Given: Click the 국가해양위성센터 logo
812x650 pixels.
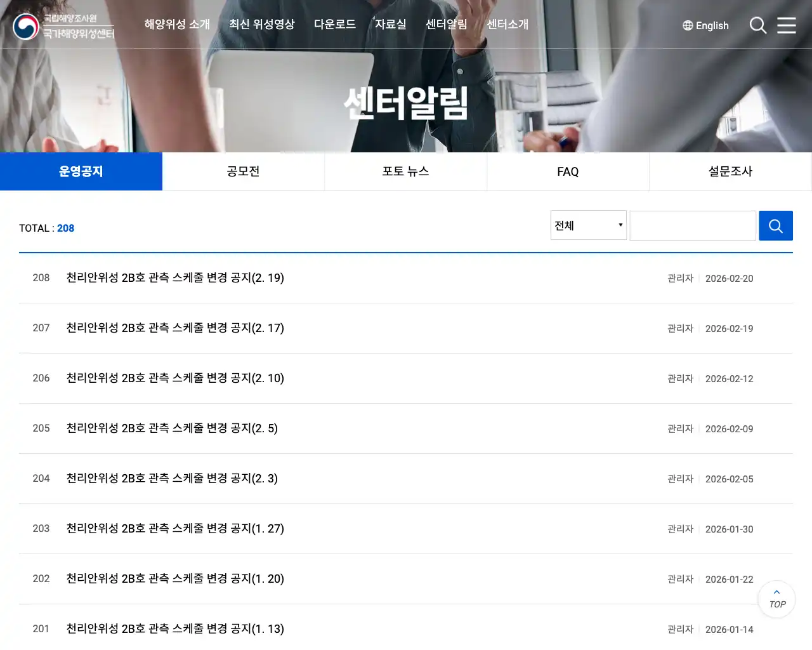Looking at the screenshot, I should pos(63,26).
